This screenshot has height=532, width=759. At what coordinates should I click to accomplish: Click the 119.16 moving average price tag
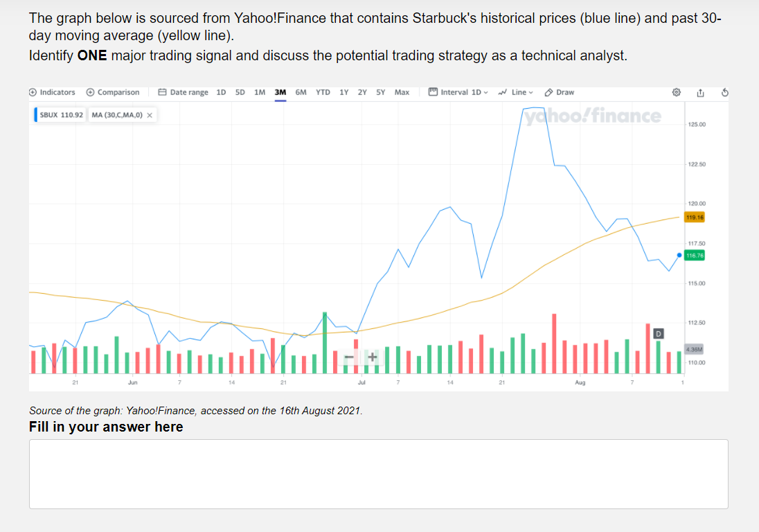695,218
